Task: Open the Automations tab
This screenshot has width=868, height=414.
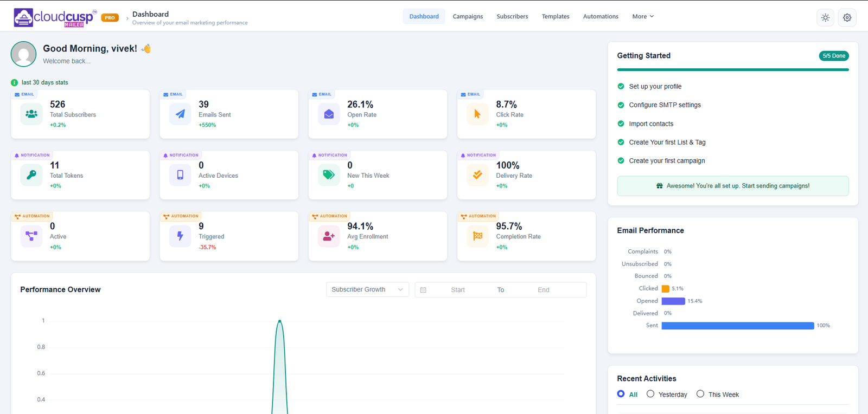Action: pyautogui.click(x=601, y=16)
